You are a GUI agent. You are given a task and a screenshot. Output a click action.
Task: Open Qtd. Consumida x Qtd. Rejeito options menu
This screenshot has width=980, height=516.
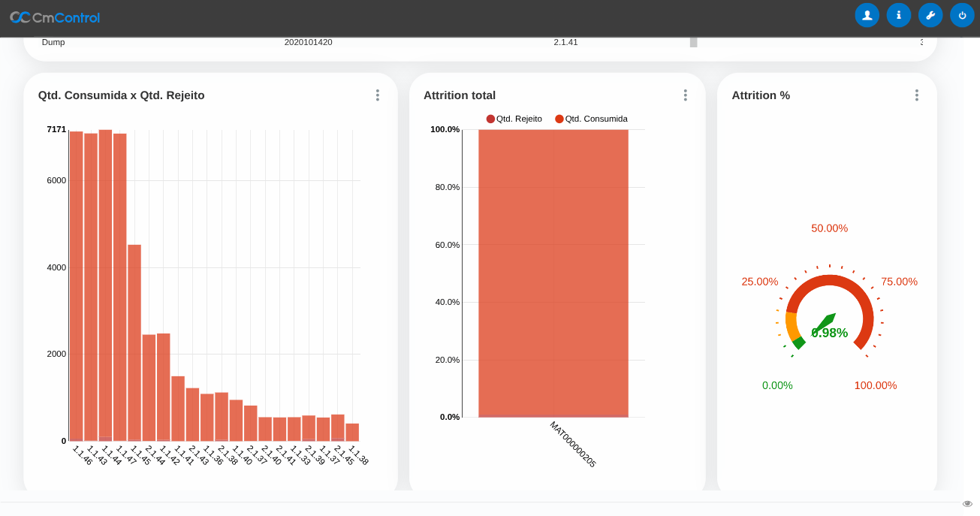[377, 95]
